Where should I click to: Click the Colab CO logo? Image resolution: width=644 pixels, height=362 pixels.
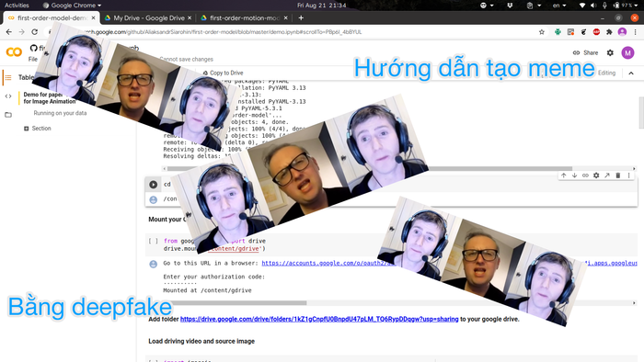pos(14,52)
